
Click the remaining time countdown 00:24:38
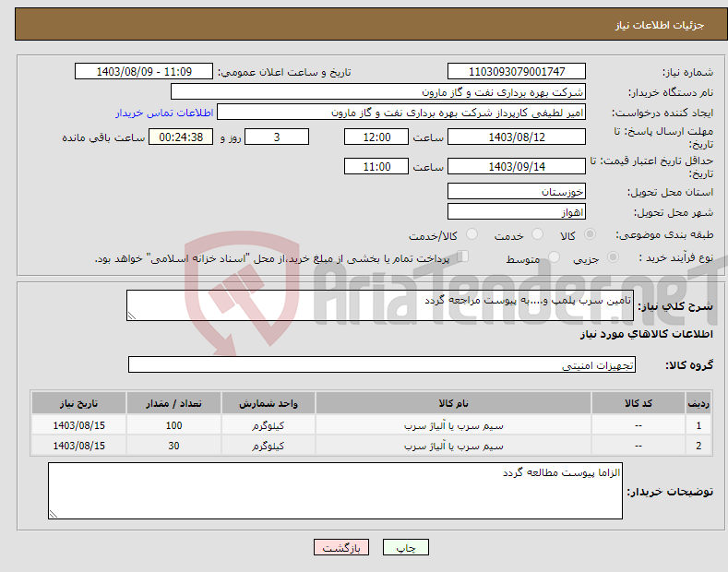181,137
